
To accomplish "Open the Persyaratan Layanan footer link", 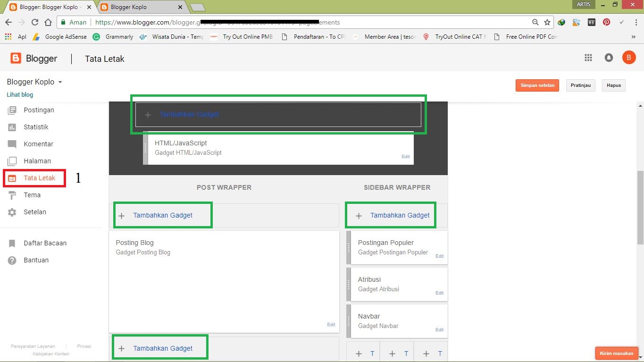I will [33, 346].
